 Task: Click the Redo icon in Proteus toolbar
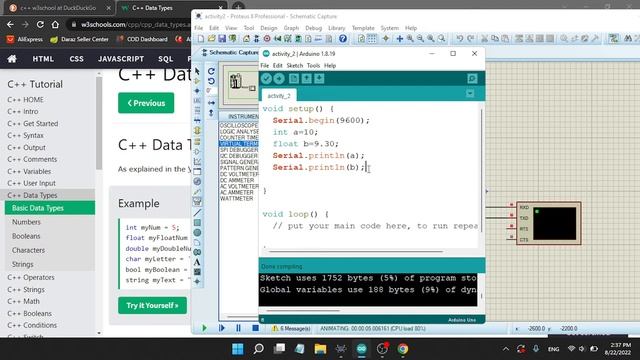click(470, 38)
